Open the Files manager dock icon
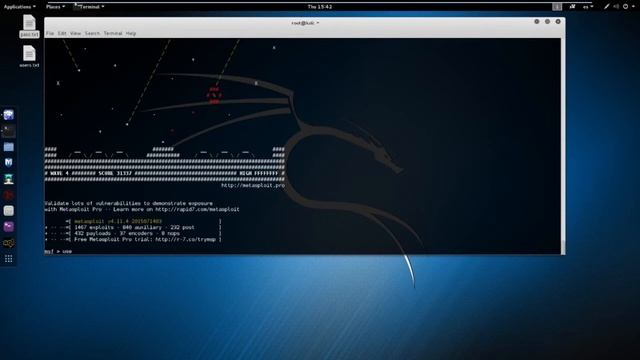This screenshot has height=360, width=640. 9,147
